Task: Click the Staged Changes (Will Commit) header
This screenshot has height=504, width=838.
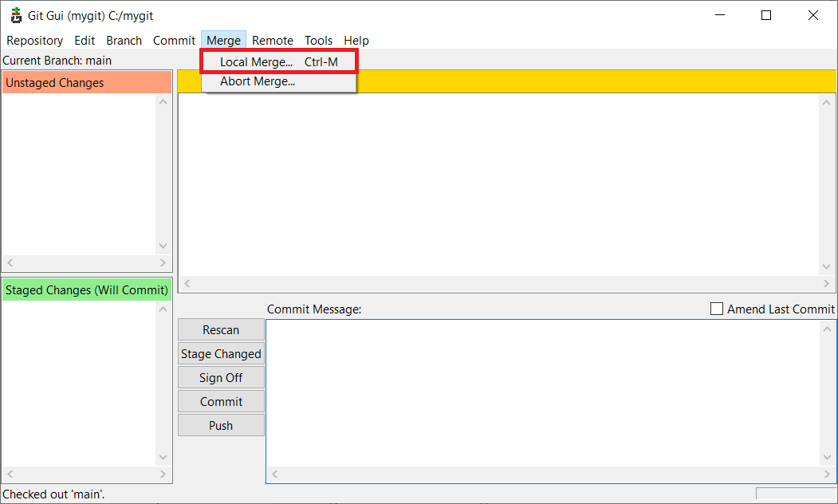Action: (x=87, y=289)
